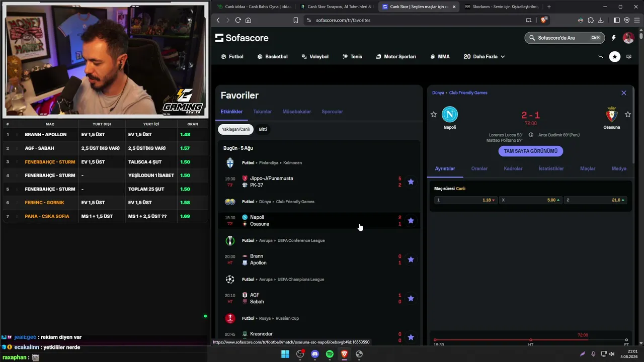Open the Basketbol sport menu
Screen dimensions: 644x362
point(273,57)
